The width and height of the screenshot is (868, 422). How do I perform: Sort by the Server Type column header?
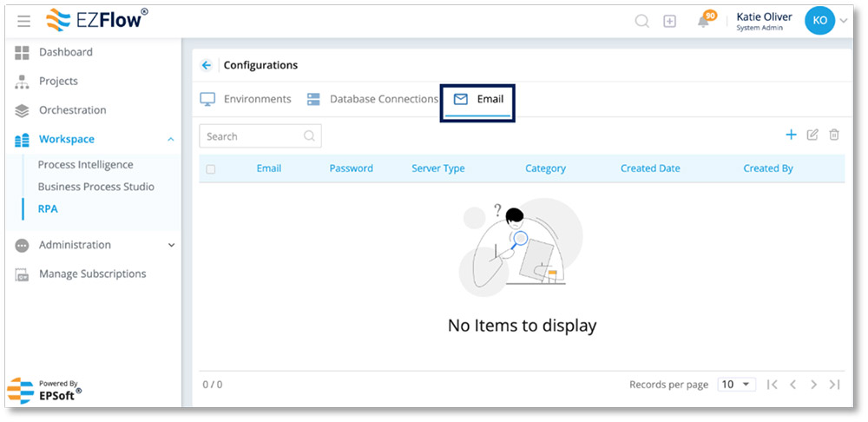click(437, 168)
